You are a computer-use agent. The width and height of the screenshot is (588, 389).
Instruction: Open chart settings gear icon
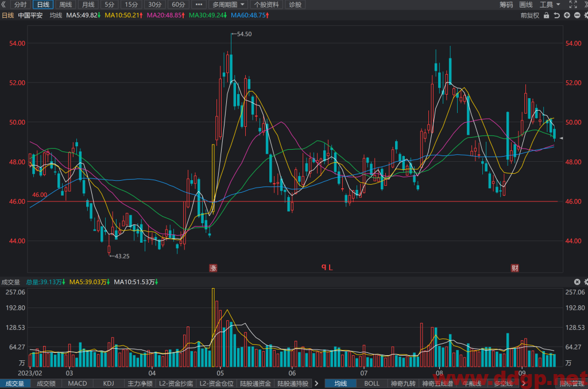[586, 15]
